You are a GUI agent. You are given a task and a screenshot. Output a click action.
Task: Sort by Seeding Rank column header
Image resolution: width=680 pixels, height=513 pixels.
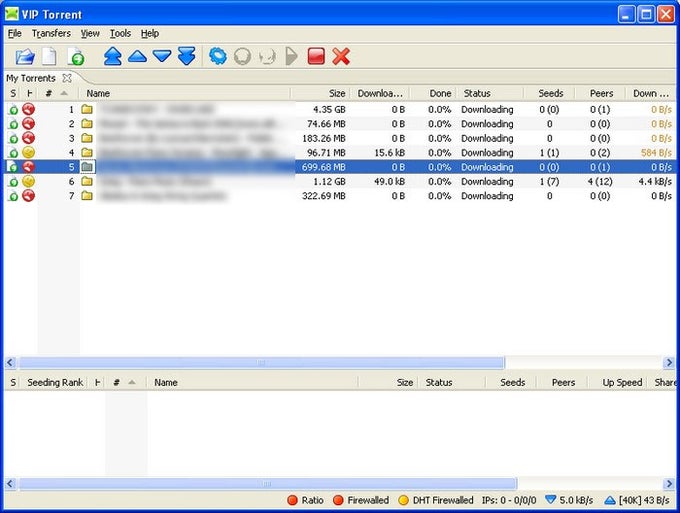click(x=55, y=382)
